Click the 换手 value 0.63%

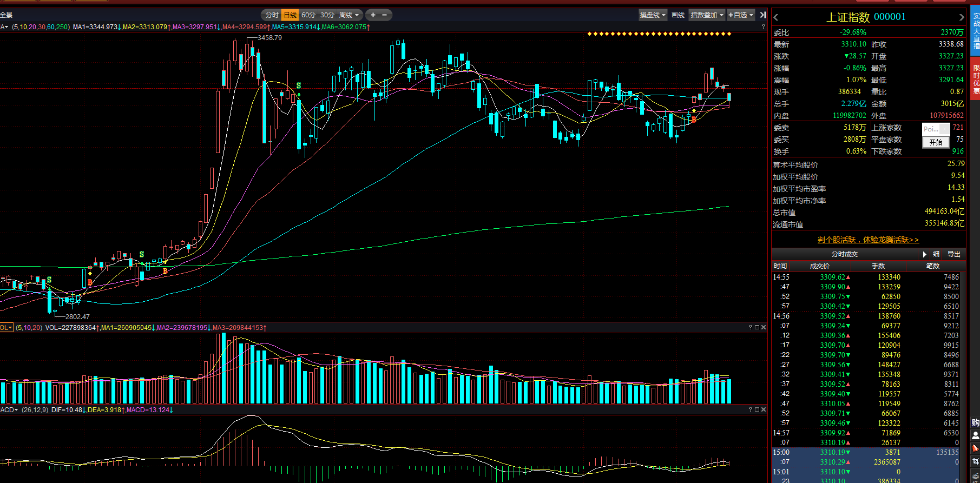856,151
